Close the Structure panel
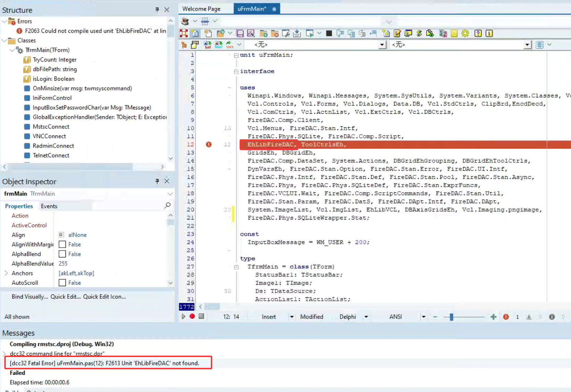The image size is (571, 392). (167, 10)
